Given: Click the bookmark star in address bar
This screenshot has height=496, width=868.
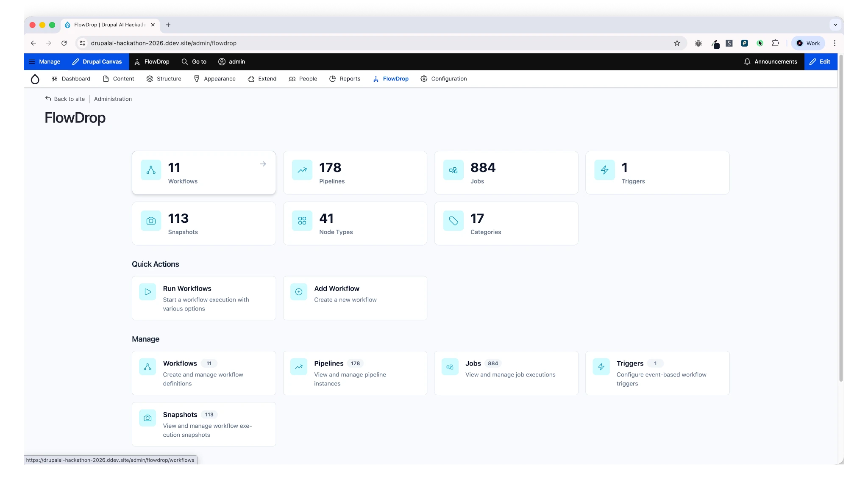Looking at the screenshot, I should click(677, 43).
